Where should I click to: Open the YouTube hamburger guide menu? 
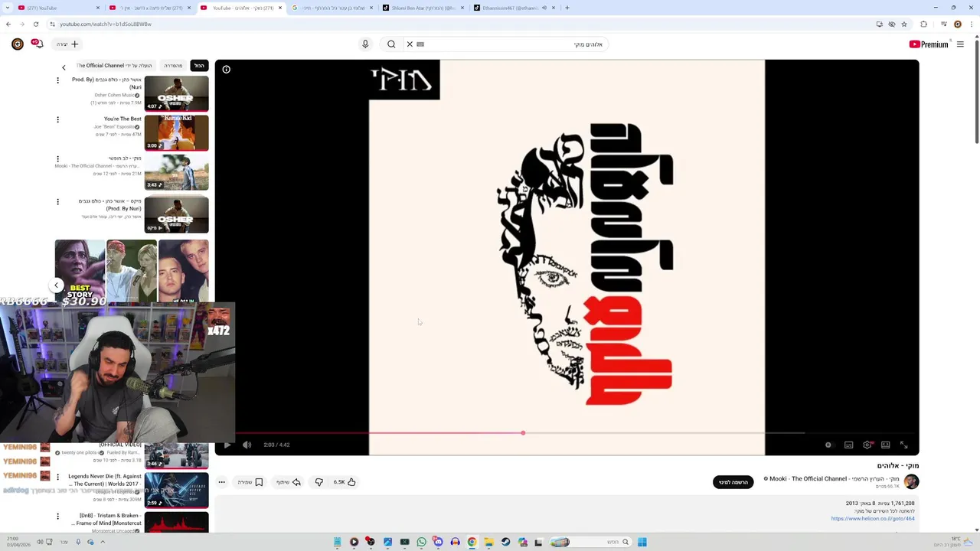tap(960, 44)
